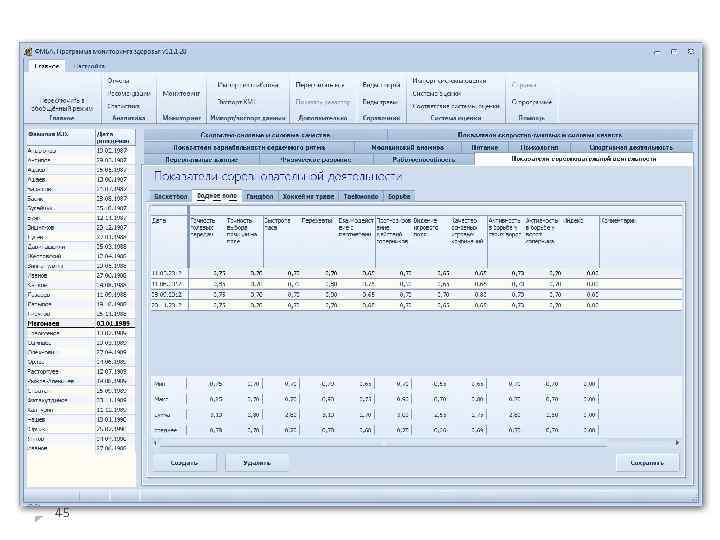720x540 pixels.
Task: Click the Мониторинг ribbon button
Action: coord(181,93)
